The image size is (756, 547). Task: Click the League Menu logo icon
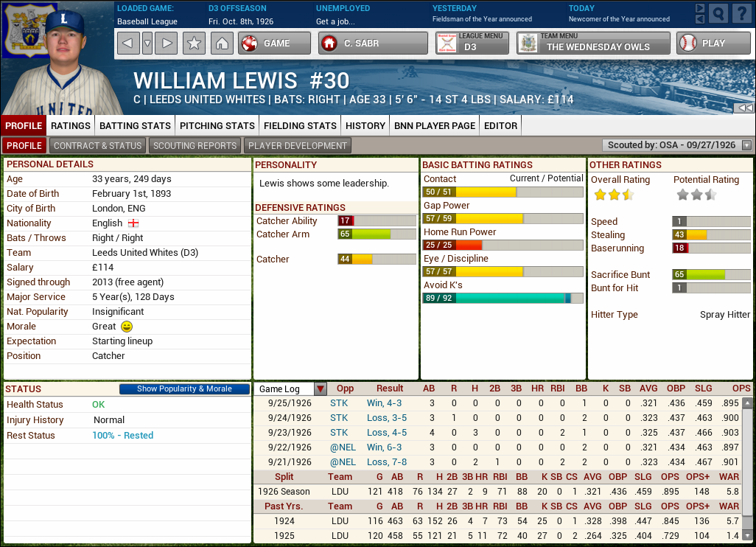point(447,43)
